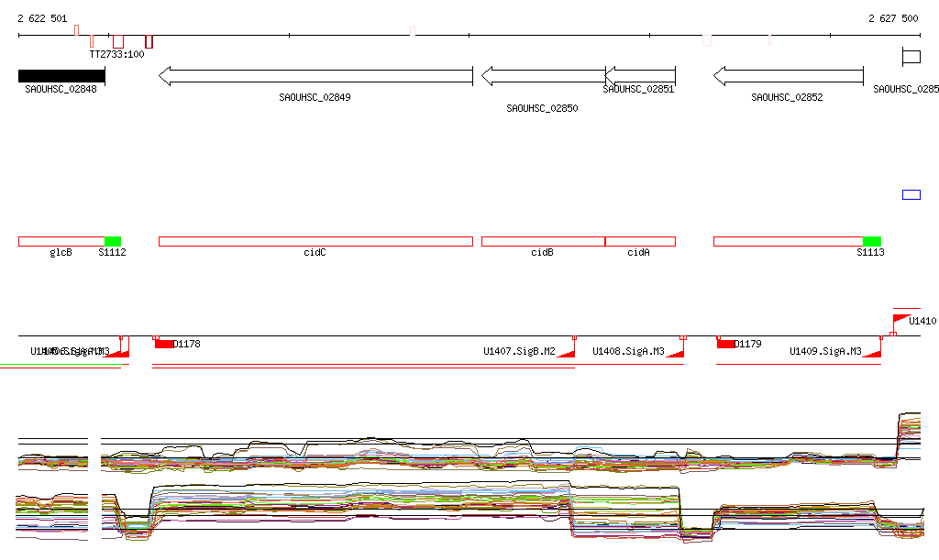Select the red cidB annotation box
The image size is (939, 560).
(x=543, y=241)
